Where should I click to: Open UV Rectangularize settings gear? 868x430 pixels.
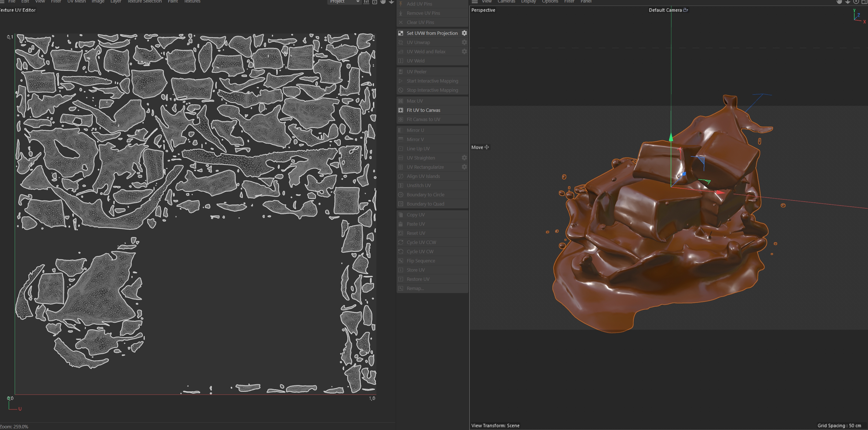click(x=464, y=167)
